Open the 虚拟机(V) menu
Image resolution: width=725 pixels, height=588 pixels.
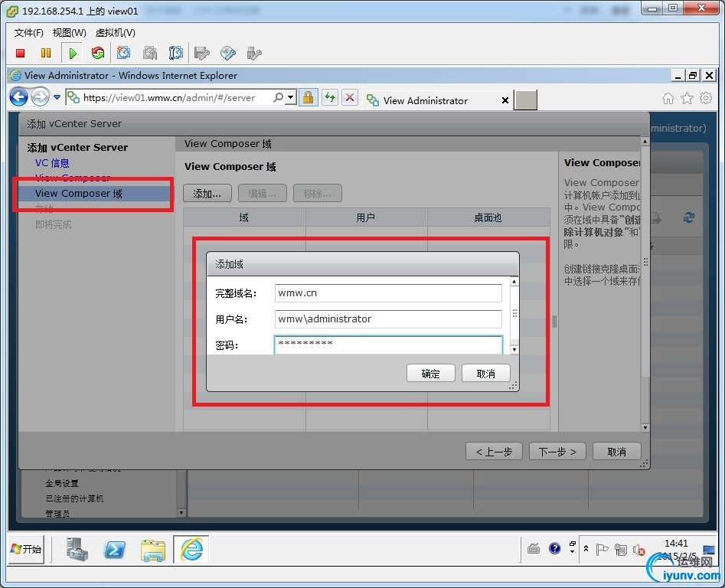pos(115,33)
